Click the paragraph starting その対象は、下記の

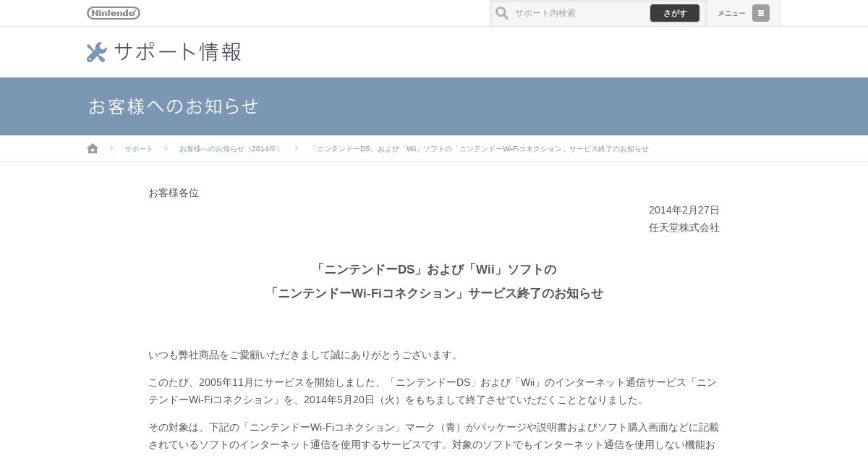434,436
